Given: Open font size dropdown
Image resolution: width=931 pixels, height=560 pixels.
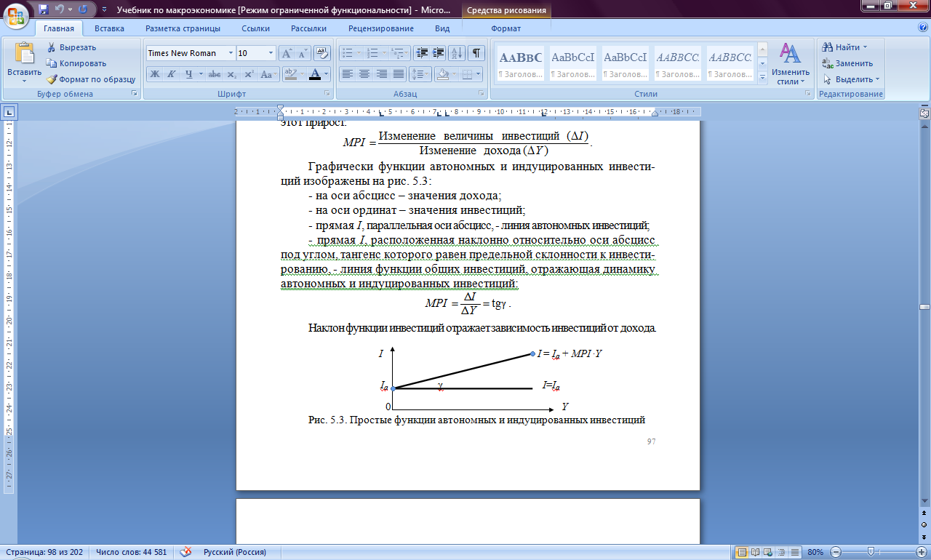Looking at the screenshot, I should coord(271,53).
